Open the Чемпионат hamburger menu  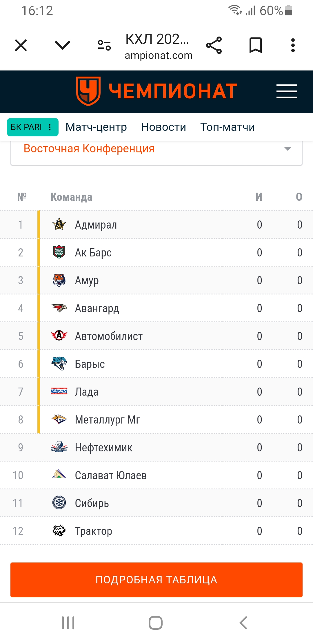pos(287,91)
